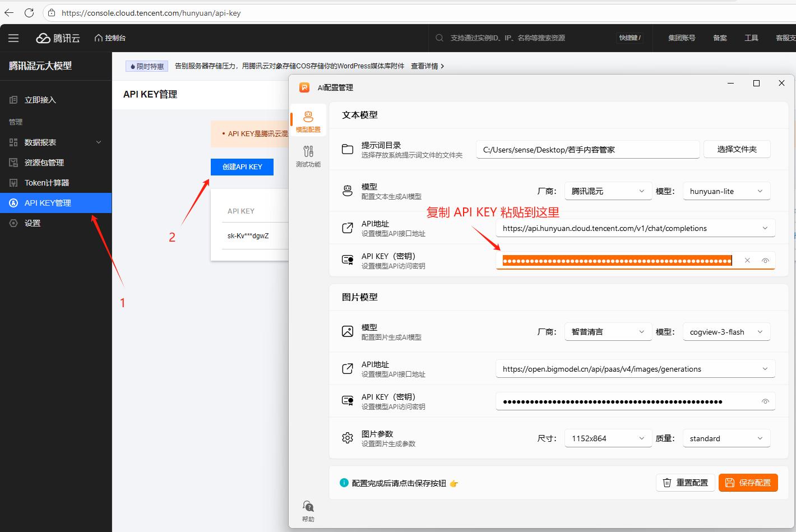Expand the 数据报表 sidebar section
Image resolution: width=796 pixels, height=532 pixels.
point(98,142)
